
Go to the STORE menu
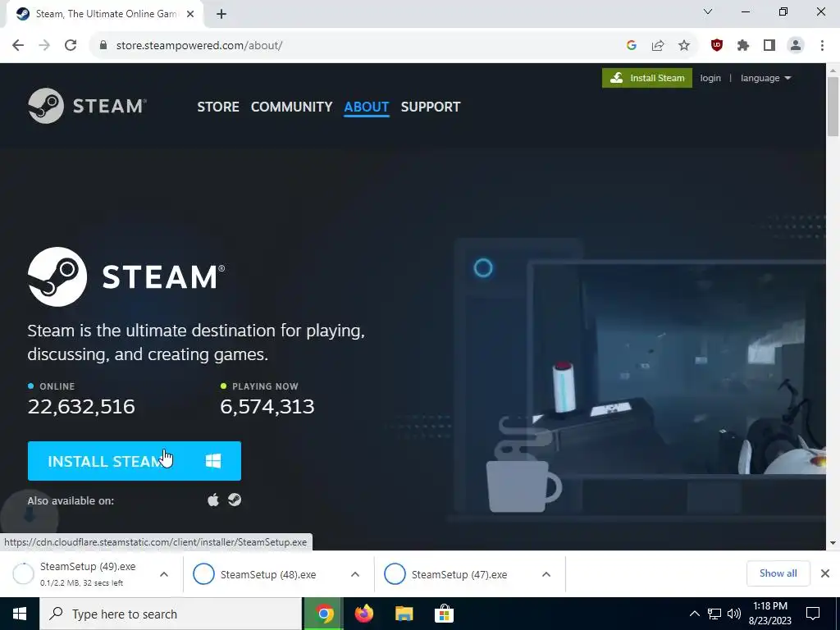click(x=218, y=107)
